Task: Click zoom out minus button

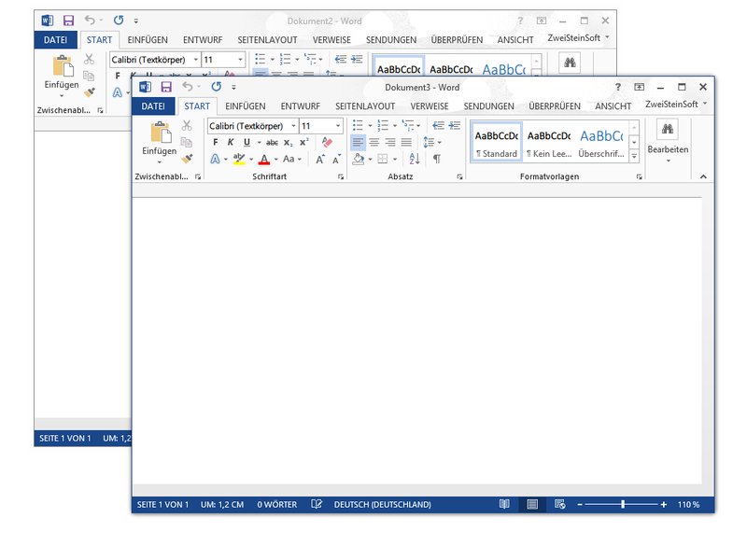Action: coord(580,504)
